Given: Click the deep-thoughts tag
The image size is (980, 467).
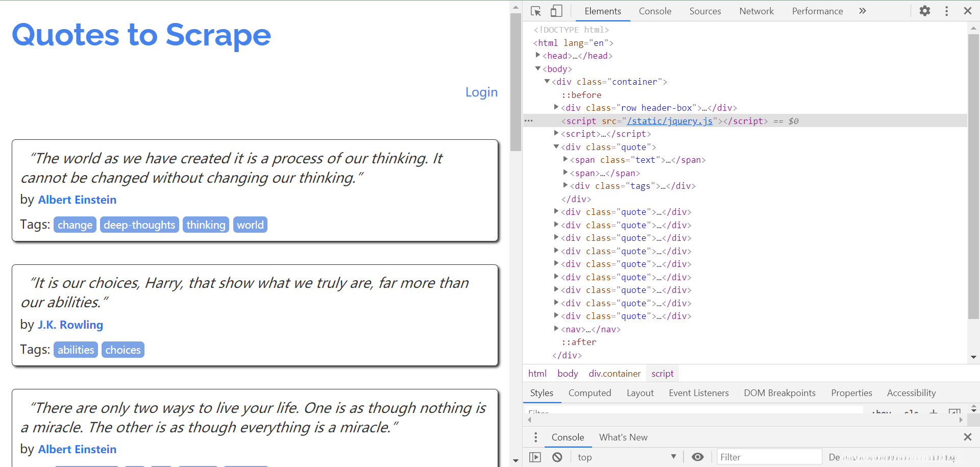Looking at the screenshot, I should [x=139, y=225].
